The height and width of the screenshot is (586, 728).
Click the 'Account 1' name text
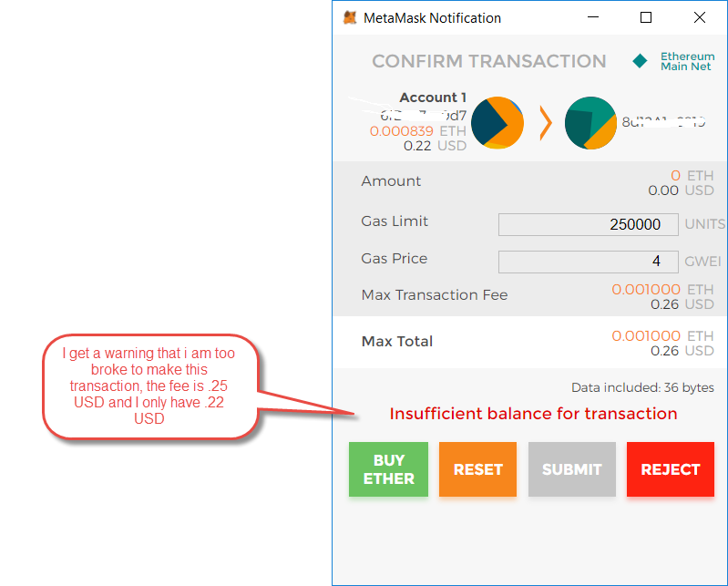pyautogui.click(x=433, y=98)
